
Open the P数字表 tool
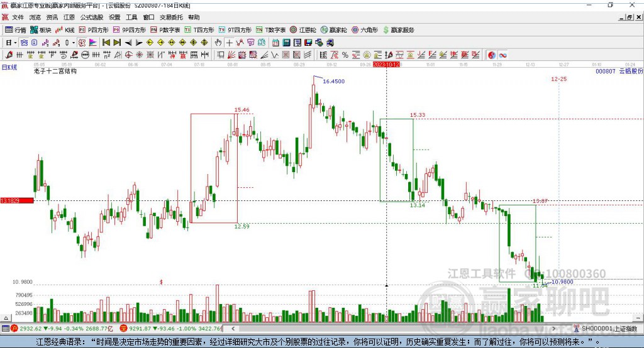click(x=165, y=30)
